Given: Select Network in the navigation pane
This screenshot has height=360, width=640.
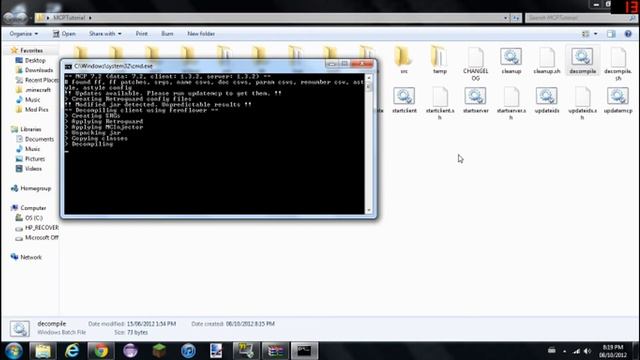Looking at the screenshot, I should (27, 257).
